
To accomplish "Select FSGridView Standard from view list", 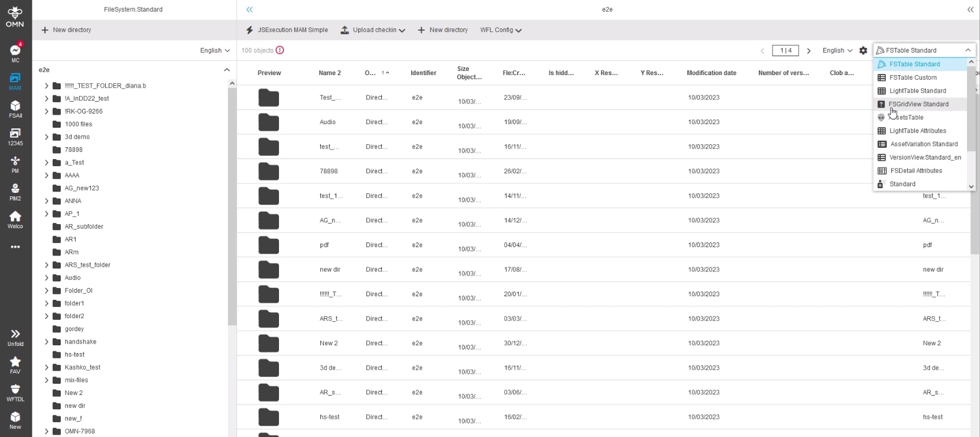I will click(x=919, y=104).
